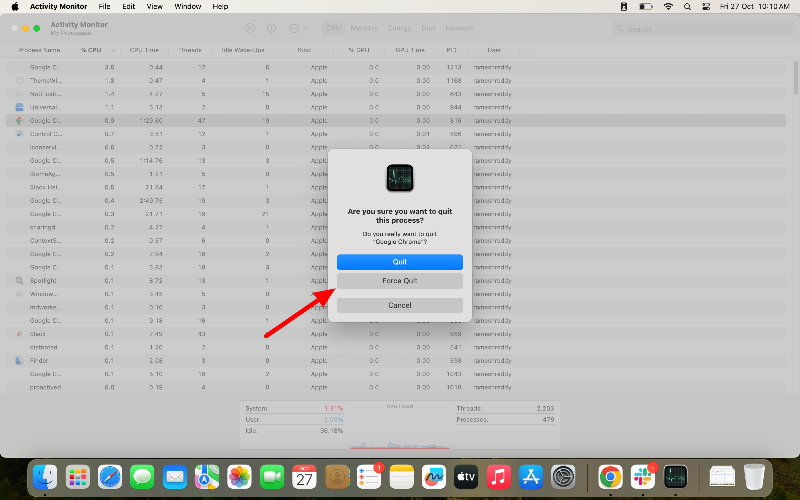Viewport: 800px width, 500px height.
Task: Open Freeform from the Dock
Action: tap(434, 478)
